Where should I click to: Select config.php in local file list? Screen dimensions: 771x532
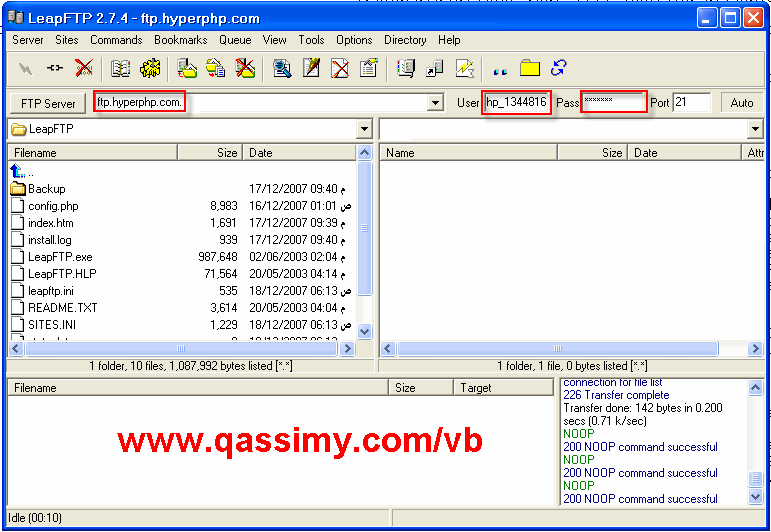pyautogui.click(x=53, y=206)
